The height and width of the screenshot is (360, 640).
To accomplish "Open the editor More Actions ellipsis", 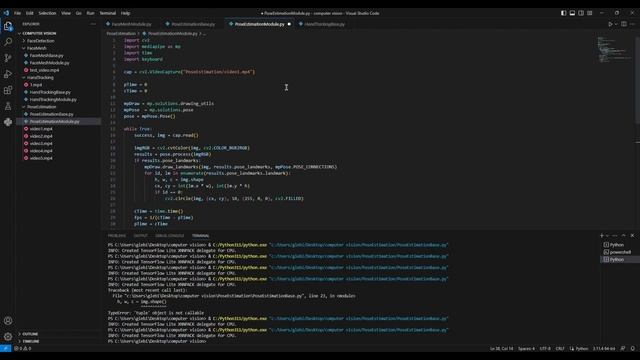I will [x=633, y=24].
